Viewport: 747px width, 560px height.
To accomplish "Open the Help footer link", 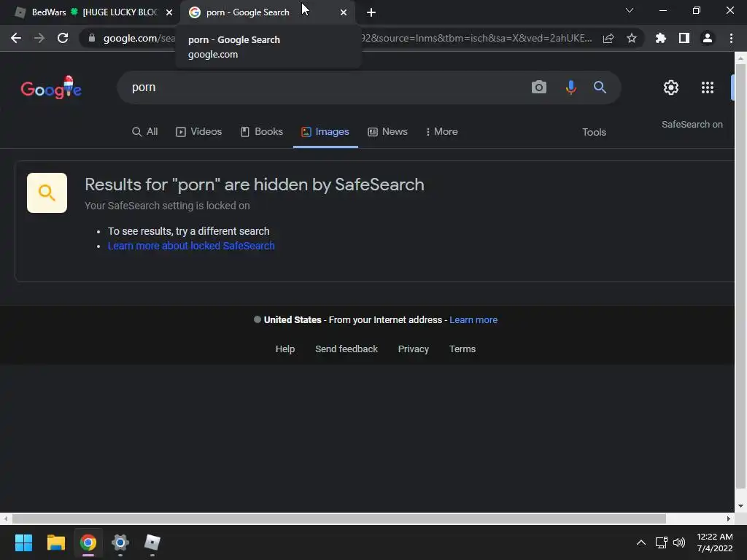I will [285, 349].
